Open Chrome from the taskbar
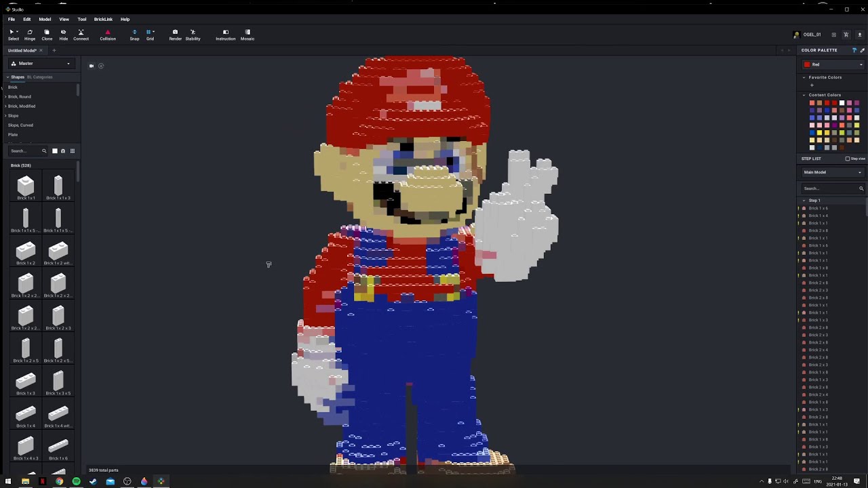The width and height of the screenshot is (868, 488). (x=59, y=481)
